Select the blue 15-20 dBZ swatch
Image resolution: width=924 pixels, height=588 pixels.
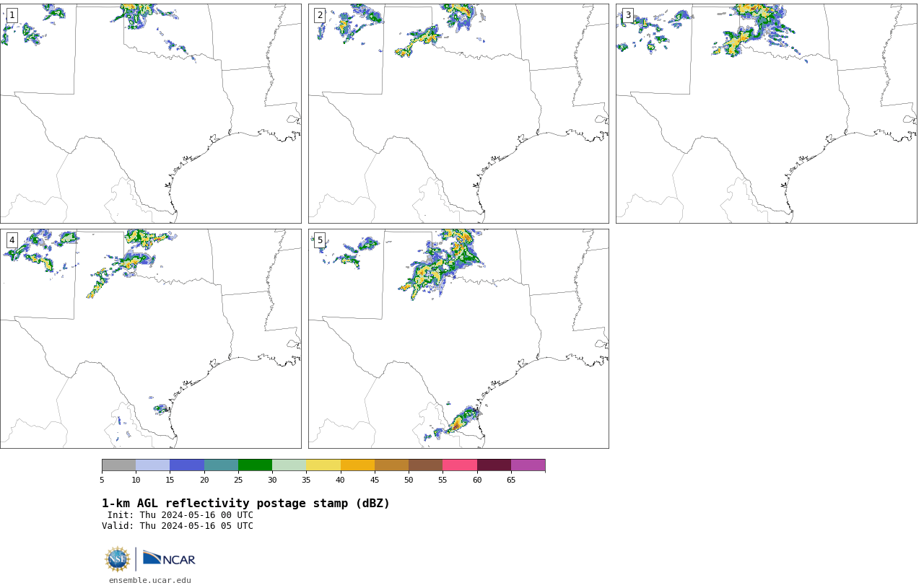pyautogui.click(x=187, y=465)
